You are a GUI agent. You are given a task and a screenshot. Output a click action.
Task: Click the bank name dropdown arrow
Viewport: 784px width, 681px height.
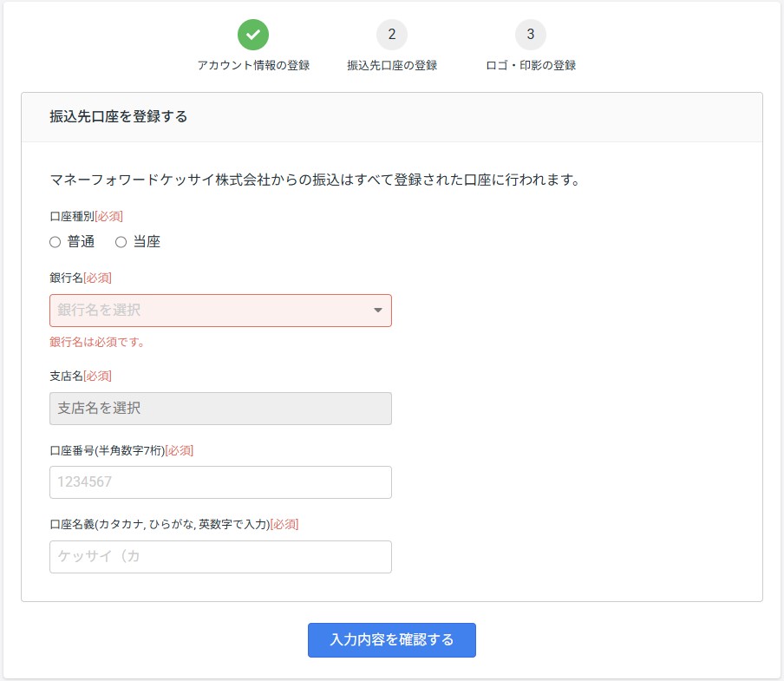tap(378, 311)
